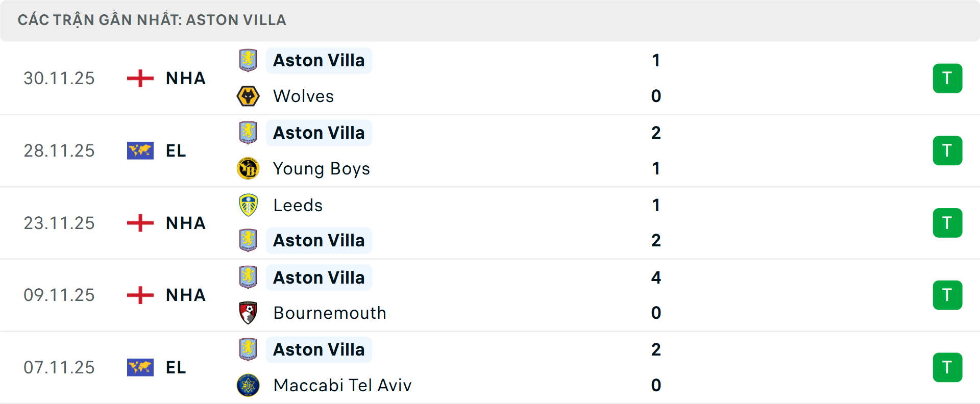Click the England flag next to NHA

tap(139, 78)
